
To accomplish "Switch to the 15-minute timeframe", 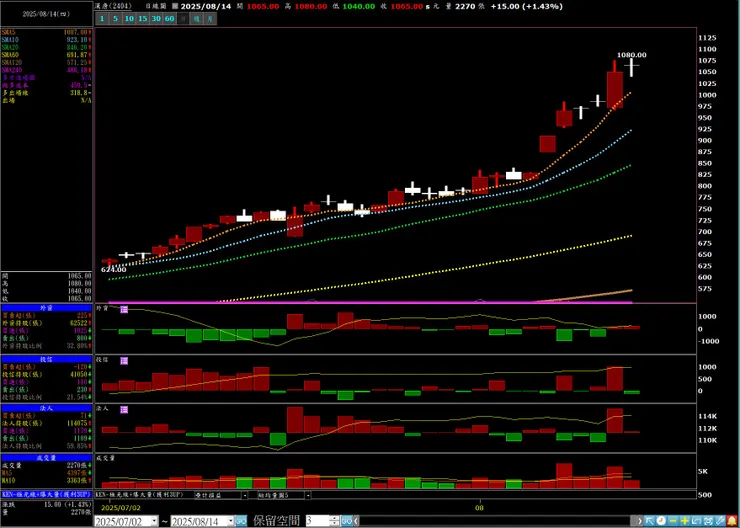I will tap(142, 19).
